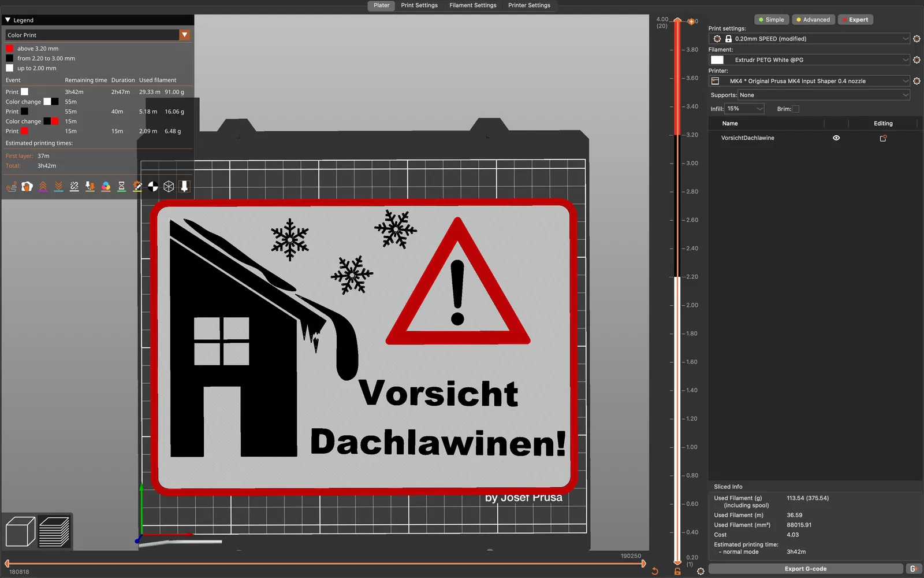The height and width of the screenshot is (578, 924).
Task: Select Expert mode
Action: [x=855, y=20]
